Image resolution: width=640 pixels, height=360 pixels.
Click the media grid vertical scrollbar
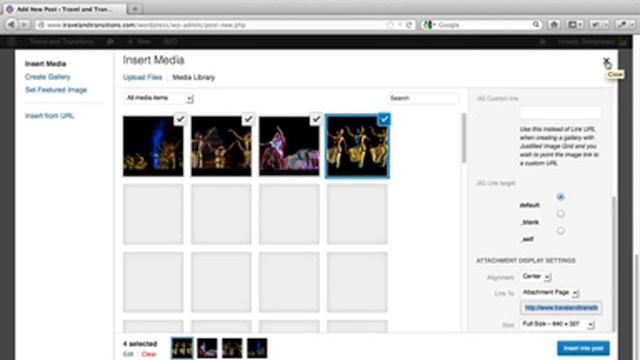[464, 139]
